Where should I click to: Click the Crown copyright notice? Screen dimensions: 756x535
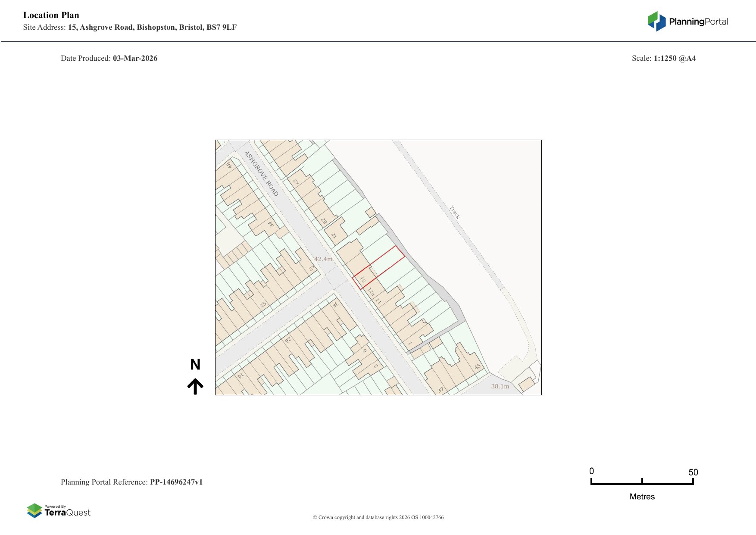(378, 517)
